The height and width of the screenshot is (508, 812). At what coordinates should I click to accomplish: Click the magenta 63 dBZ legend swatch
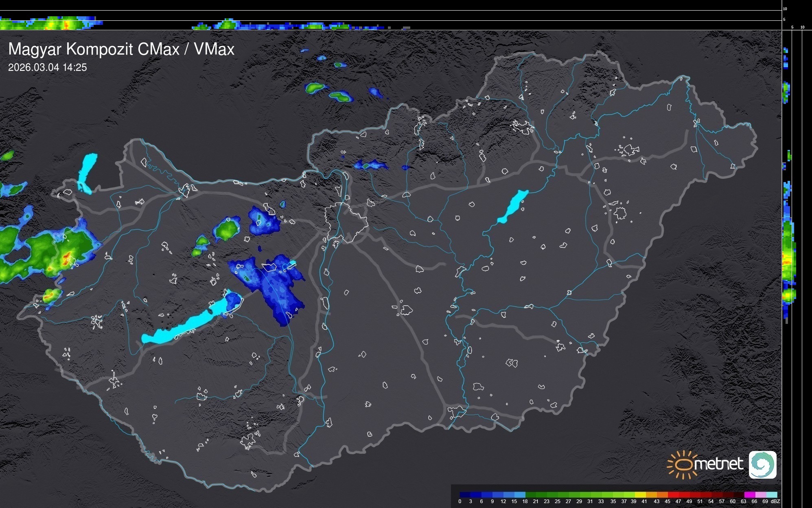click(x=750, y=495)
